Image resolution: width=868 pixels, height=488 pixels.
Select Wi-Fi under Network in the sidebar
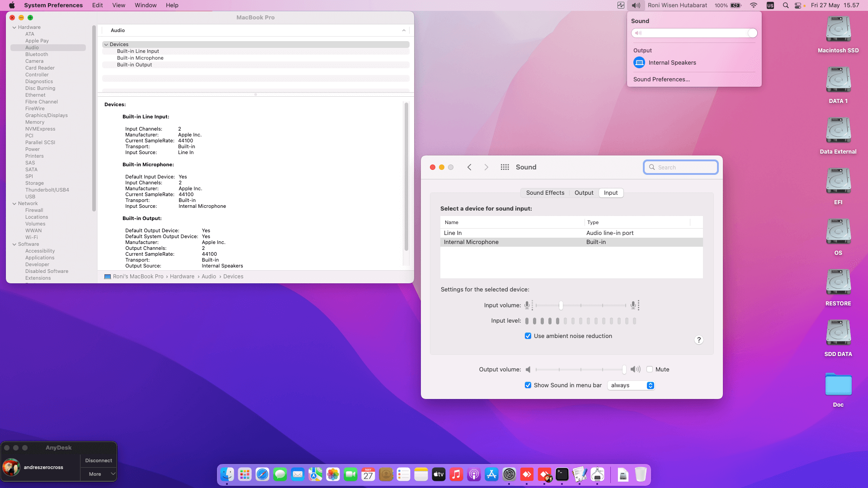(32, 238)
